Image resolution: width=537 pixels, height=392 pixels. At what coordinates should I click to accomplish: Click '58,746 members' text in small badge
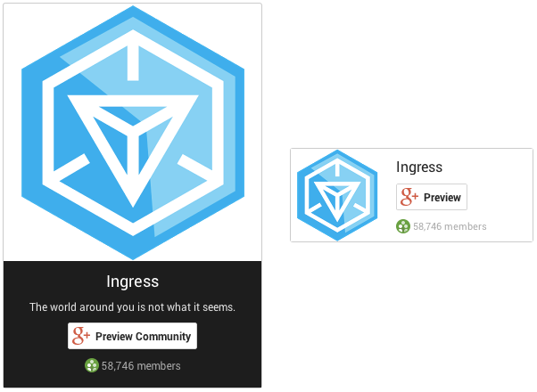[x=450, y=226]
